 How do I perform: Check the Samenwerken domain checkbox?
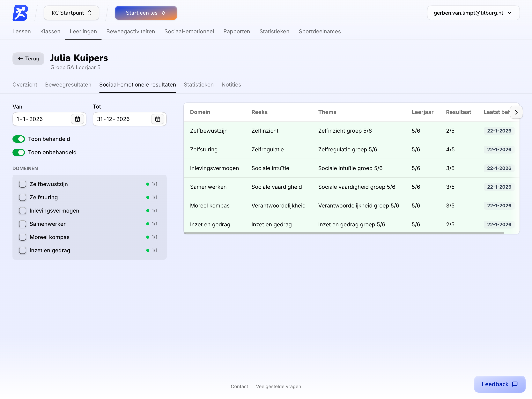tap(23, 224)
